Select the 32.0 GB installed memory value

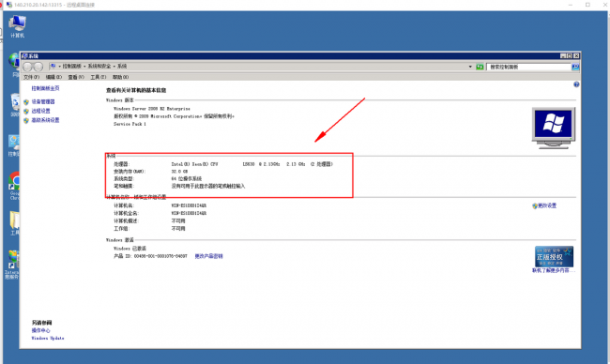tap(179, 172)
